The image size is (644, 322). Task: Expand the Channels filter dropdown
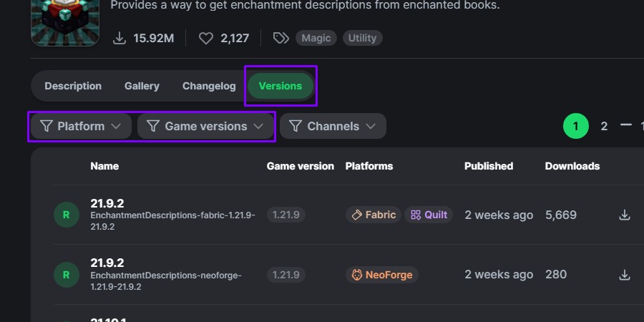pos(333,126)
